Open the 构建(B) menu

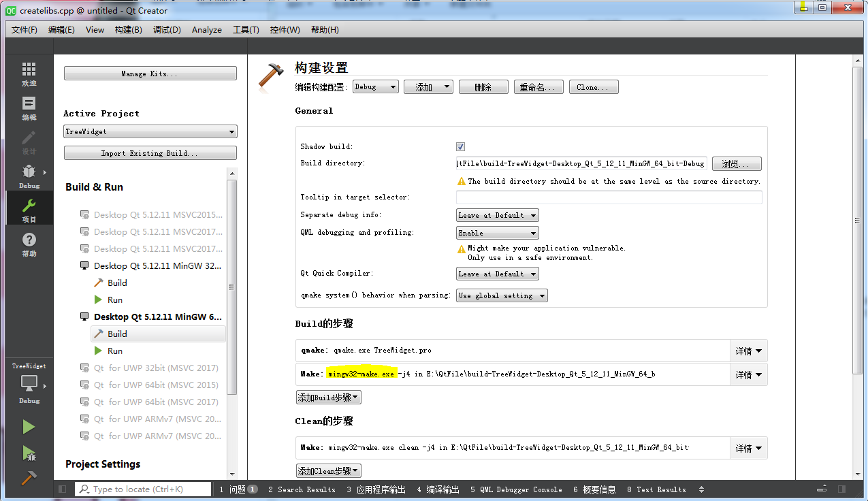tap(128, 30)
